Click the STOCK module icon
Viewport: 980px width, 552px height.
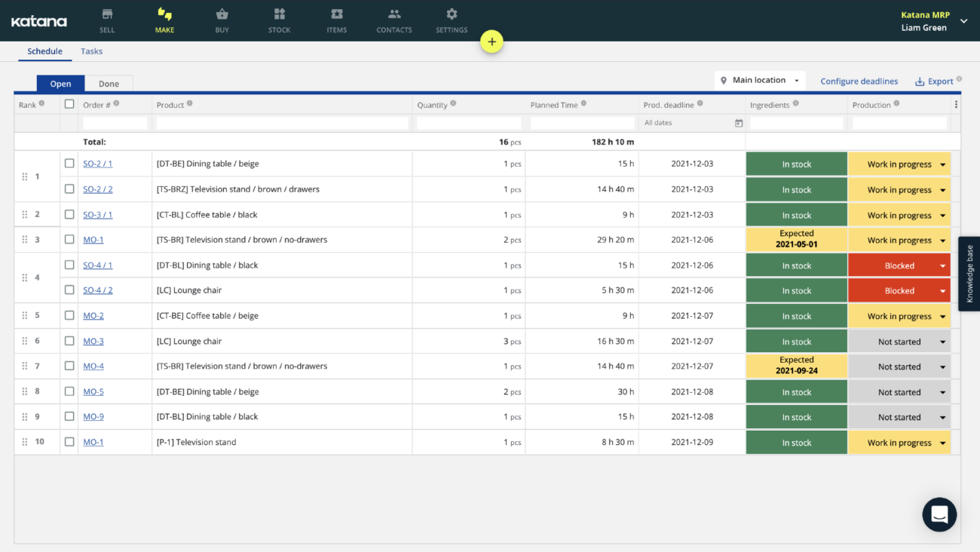coord(279,20)
